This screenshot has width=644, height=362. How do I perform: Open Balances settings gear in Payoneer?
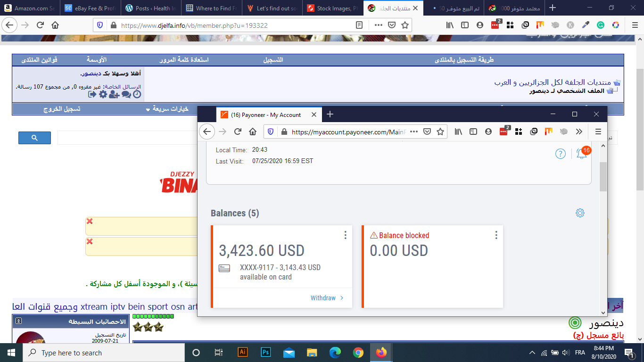click(x=580, y=213)
